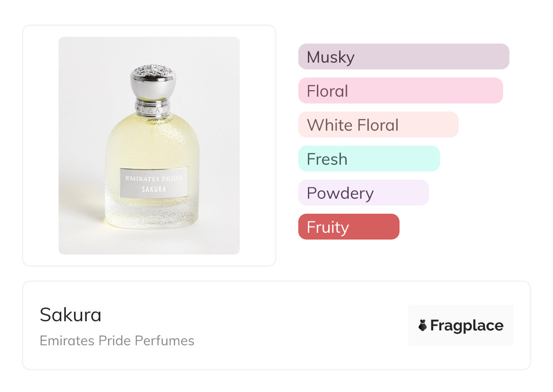Click the SAKURA text on the bottle label
The width and height of the screenshot is (553, 392).
153,189
